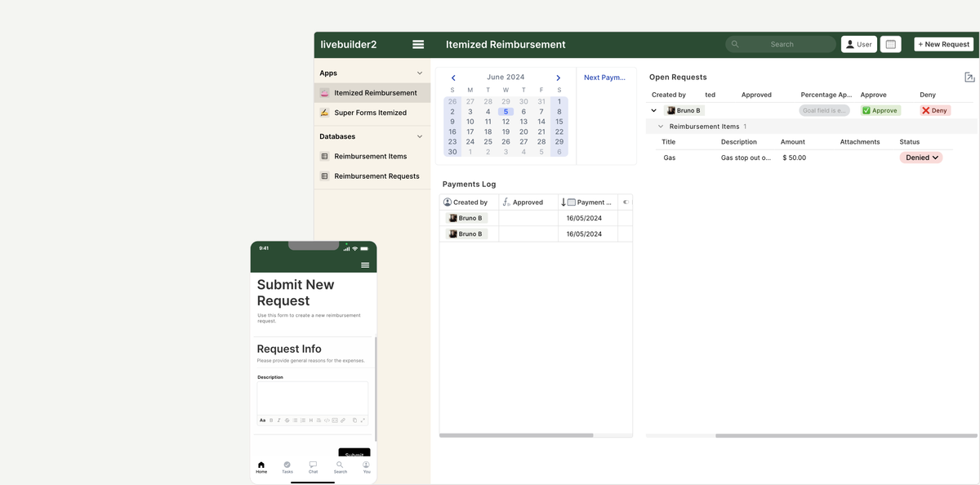Image resolution: width=980 pixels, height=485 pixels.
Task: Collapse the Reimbursement Items 1 sub-section
Action: point(661,126)
